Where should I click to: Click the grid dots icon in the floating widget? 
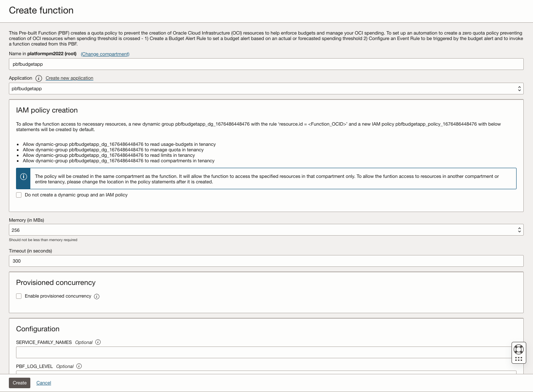pyautogui.click(x=518, y=359)
